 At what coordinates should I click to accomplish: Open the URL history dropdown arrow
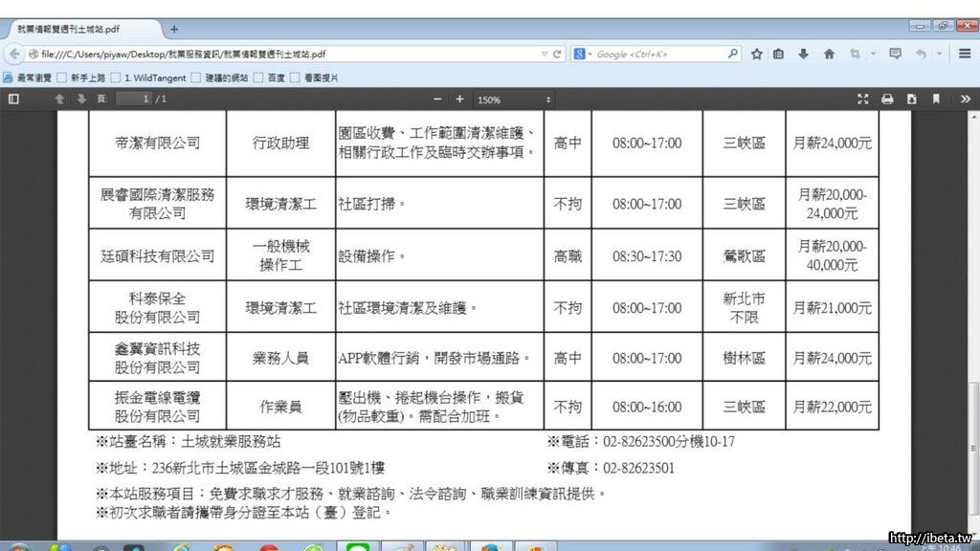[545, 55]
